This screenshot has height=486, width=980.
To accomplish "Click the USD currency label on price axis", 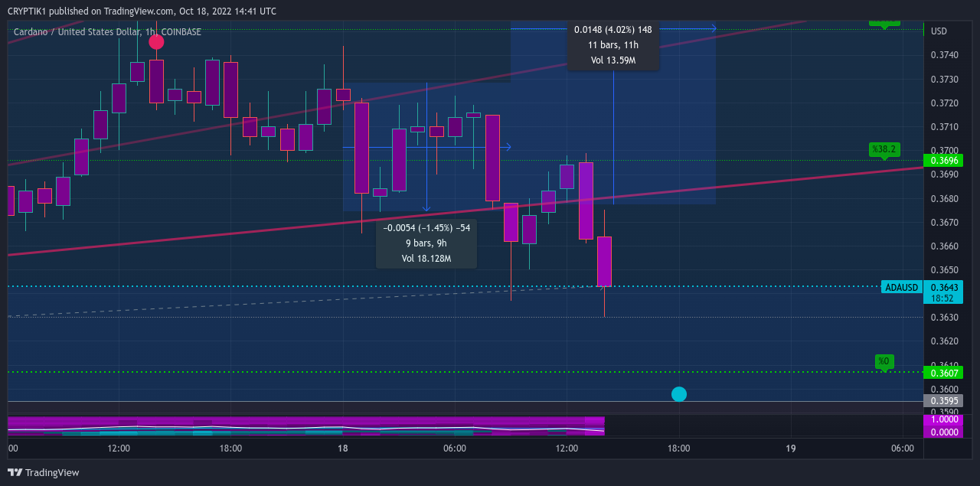I will click(939, 31).
